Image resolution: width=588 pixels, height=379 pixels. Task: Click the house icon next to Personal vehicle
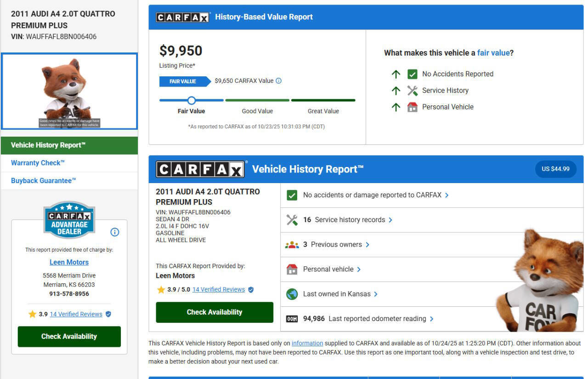tap(292, 270)
